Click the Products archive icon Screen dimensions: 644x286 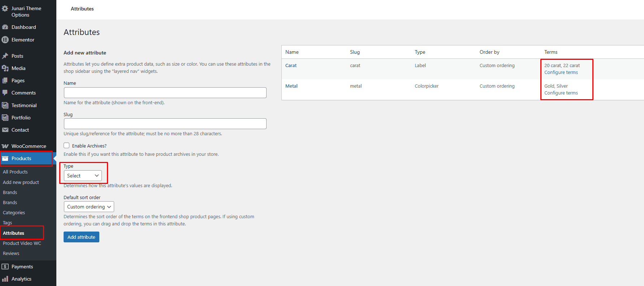5,158
